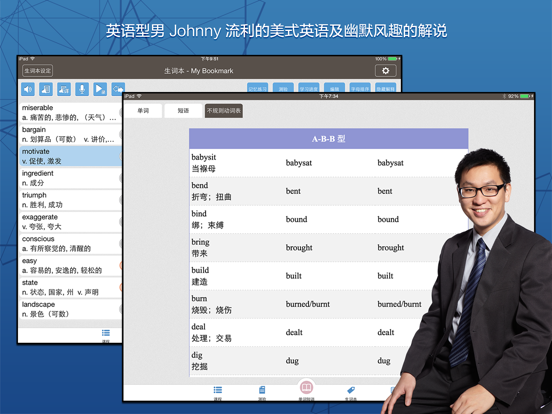The image size is (552, 414).
Task: Click past participle 'dug' in third column
Action: click(x=384, y=361)
